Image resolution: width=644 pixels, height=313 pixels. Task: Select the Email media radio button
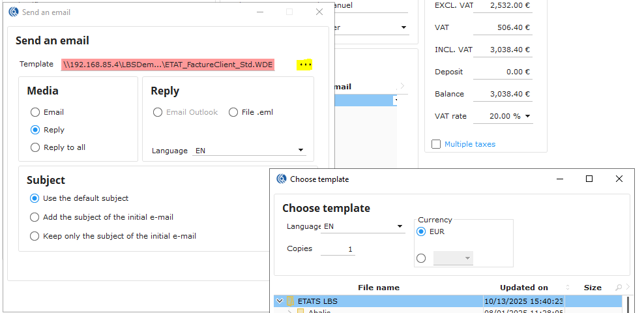(x=35, y=112)
